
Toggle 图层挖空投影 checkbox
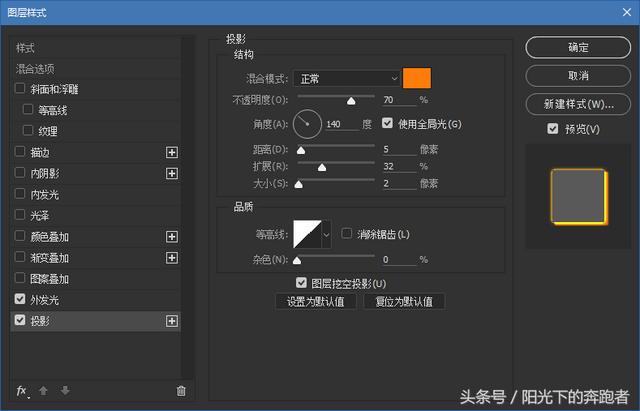[x=301, y=282]
